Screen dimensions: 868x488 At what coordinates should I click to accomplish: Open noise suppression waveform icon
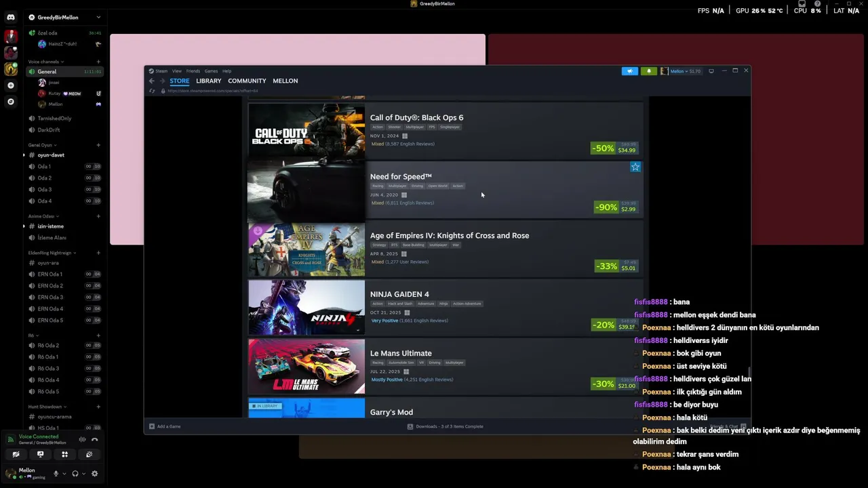(x=83, y=440)
